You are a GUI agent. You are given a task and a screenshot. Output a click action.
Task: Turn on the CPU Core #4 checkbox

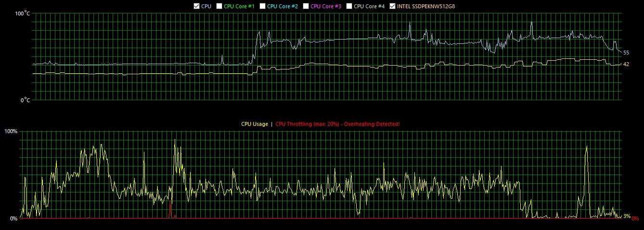(x=349, y=6)
